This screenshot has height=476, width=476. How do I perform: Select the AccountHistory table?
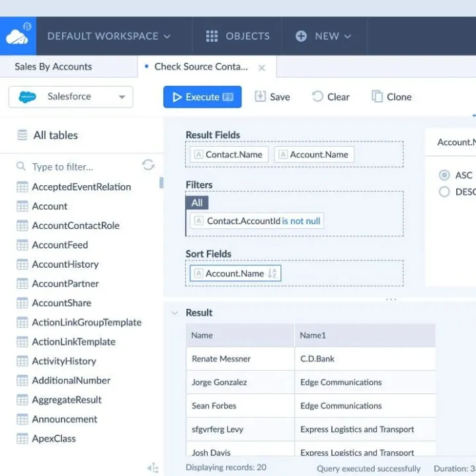65,264
